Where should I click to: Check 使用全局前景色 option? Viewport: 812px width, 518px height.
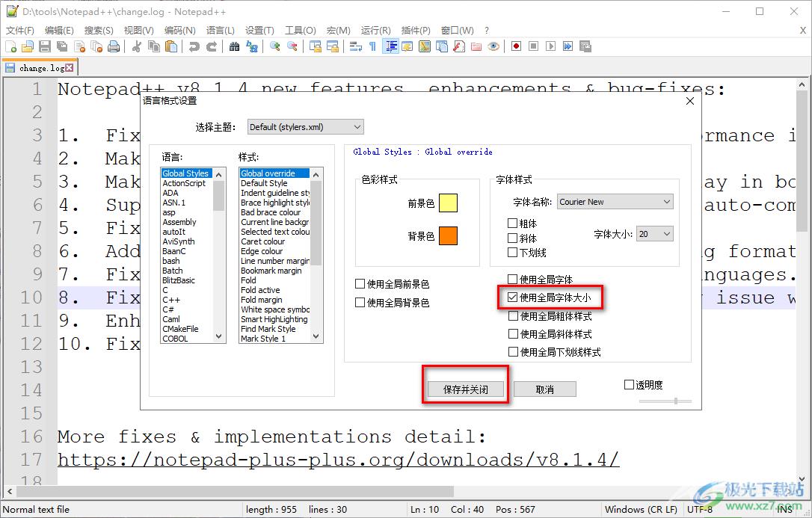(360, 283)
